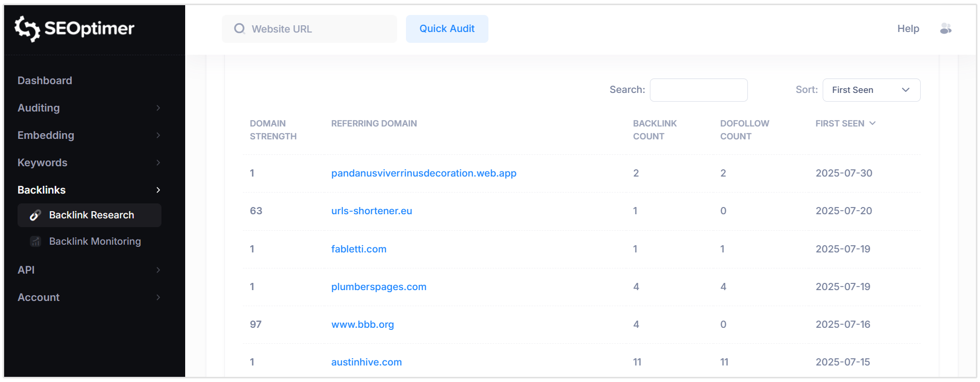This screenshot has height=382, width=980.
Task: Click the link icon beside Backlink Research
Action: pyautogui.click(x=35, y=215)
